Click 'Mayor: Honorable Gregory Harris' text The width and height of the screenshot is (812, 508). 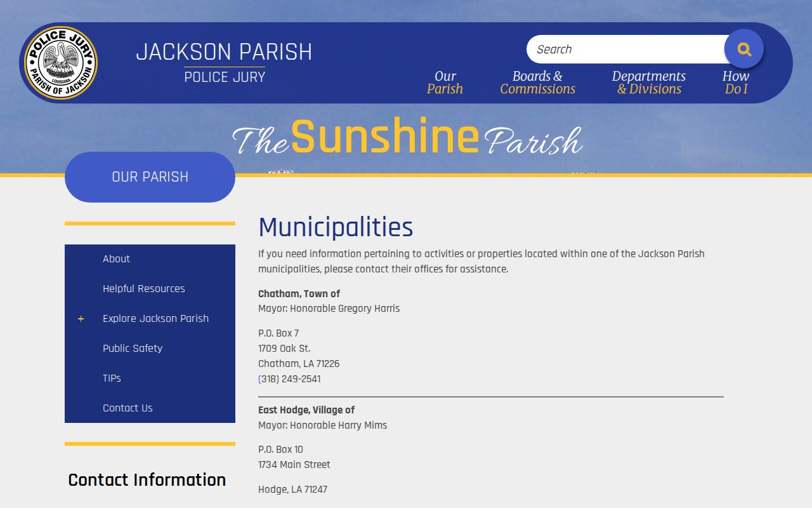point(329,309)
